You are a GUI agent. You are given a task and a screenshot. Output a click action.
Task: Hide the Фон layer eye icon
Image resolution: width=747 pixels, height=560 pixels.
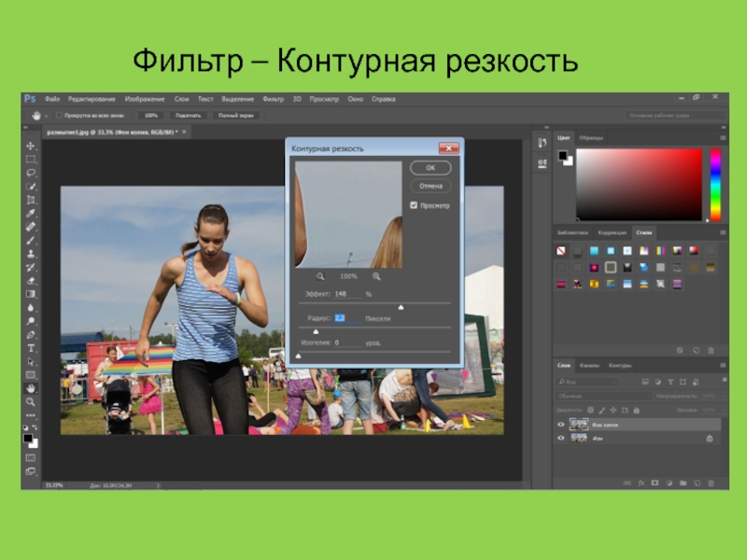[x=561, y=438]
